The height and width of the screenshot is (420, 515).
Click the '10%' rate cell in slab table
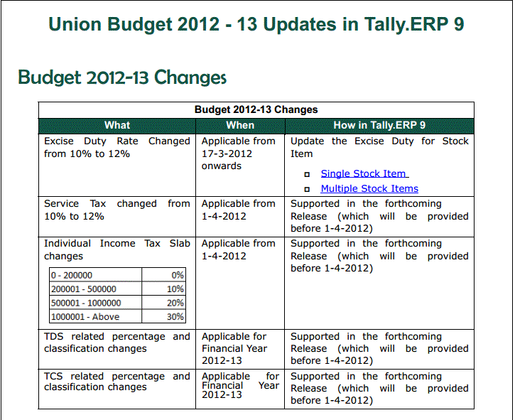(x=164, y=289)
